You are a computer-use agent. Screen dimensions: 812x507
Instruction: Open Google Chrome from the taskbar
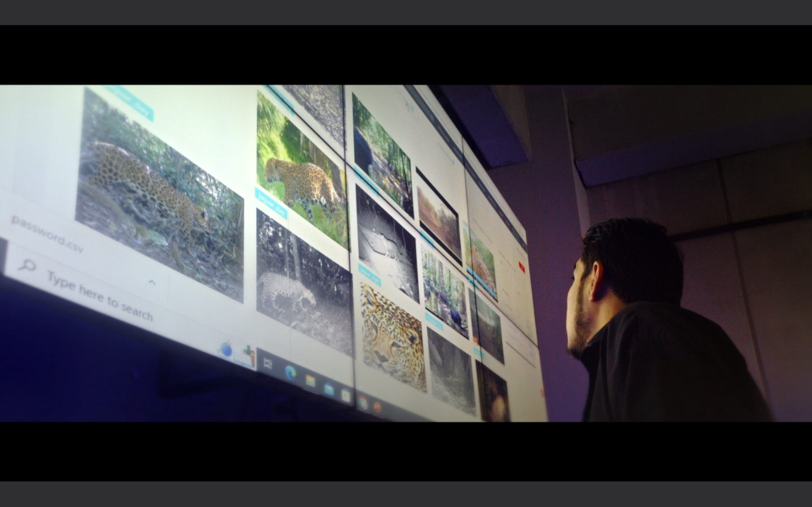pos(363,403)
